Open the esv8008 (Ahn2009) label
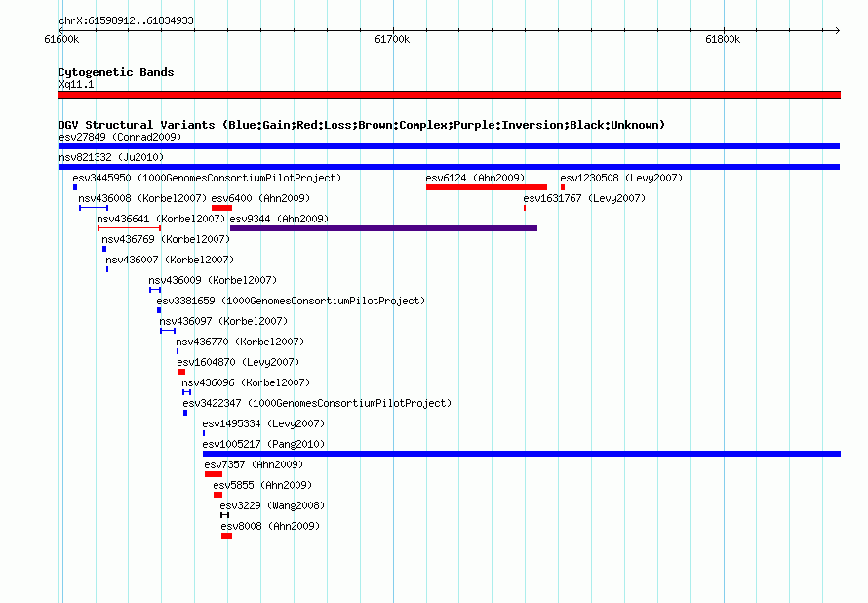Screen dimensions: 868x603 click(x=270, y=526)
